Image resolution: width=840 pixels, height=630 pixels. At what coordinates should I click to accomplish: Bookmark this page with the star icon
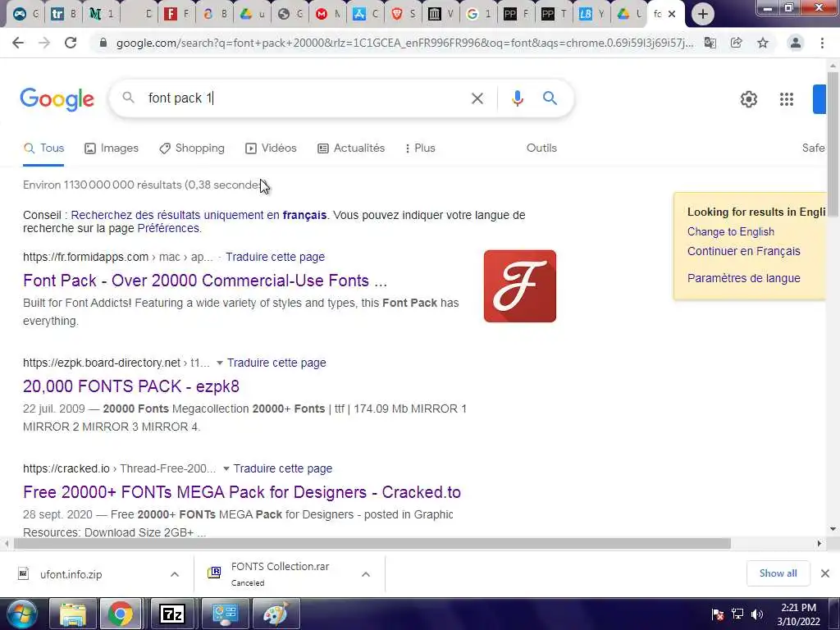763,43
